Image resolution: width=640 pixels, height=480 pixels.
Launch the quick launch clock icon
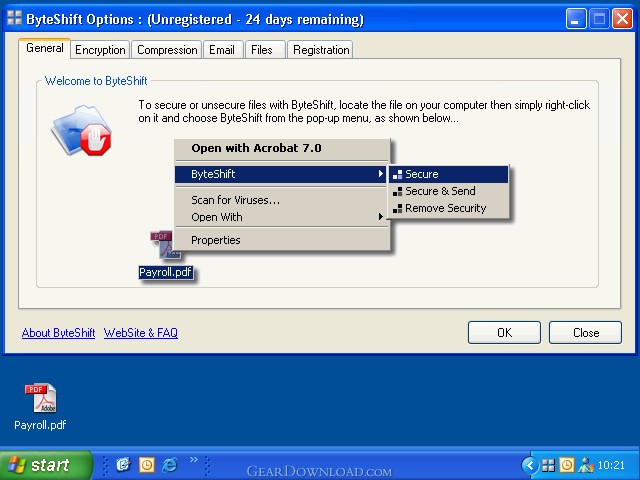[x=147, y=464]
